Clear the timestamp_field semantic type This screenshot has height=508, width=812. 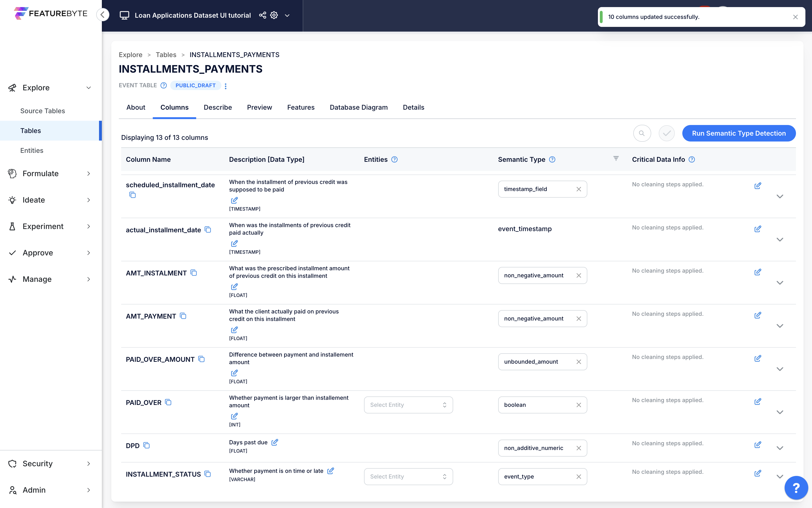click(x=578, y=189)
